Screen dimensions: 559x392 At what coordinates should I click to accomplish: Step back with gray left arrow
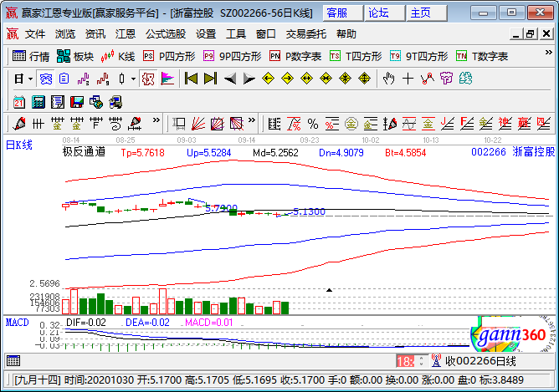230,79
